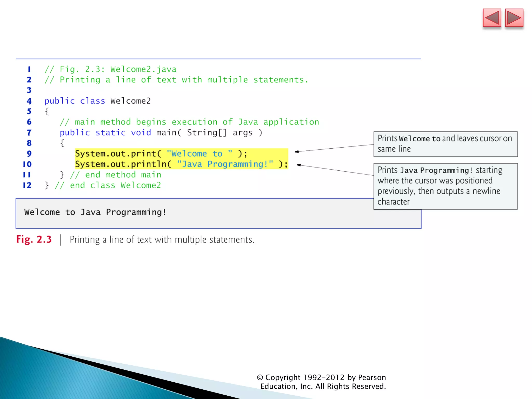Click the line 9 System.out.print statement

tap(161, 154)
